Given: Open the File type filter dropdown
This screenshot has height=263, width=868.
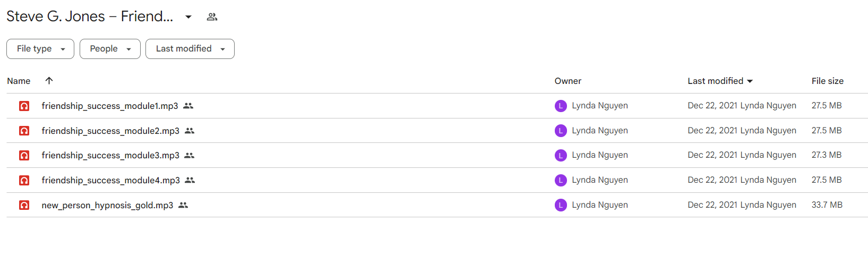Looking at the screenshot, I should (40, 49).
